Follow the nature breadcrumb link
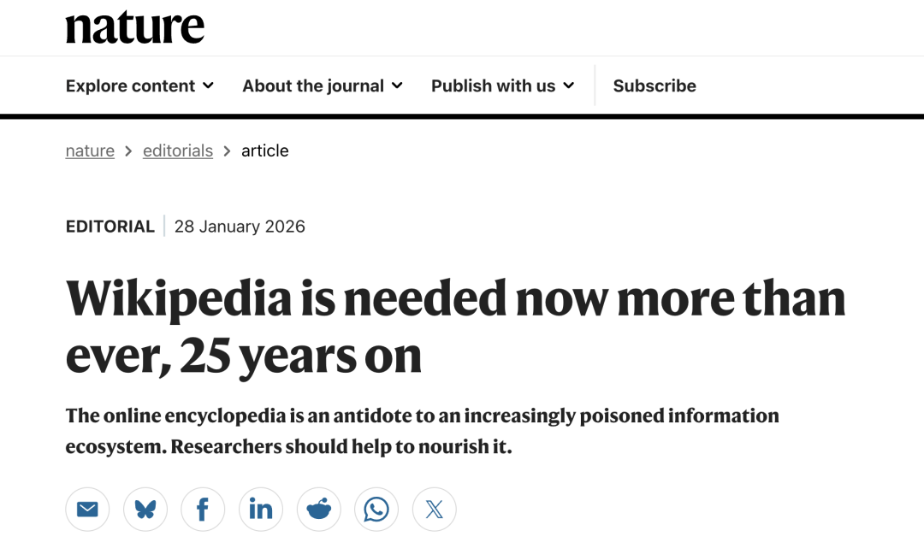Image resolution: width=924 pixels, height=560 pixels. pyautogui.click(x=90, y=150)
